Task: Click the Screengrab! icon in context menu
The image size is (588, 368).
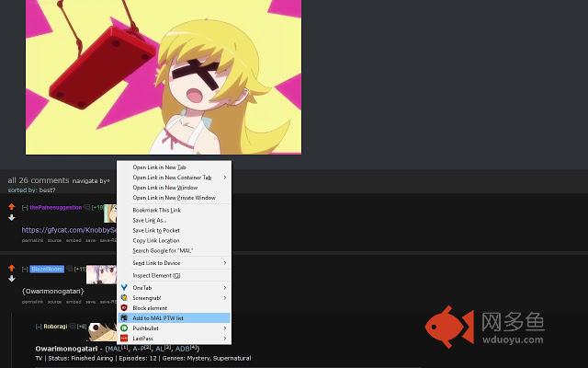Action: coord(124,298)
